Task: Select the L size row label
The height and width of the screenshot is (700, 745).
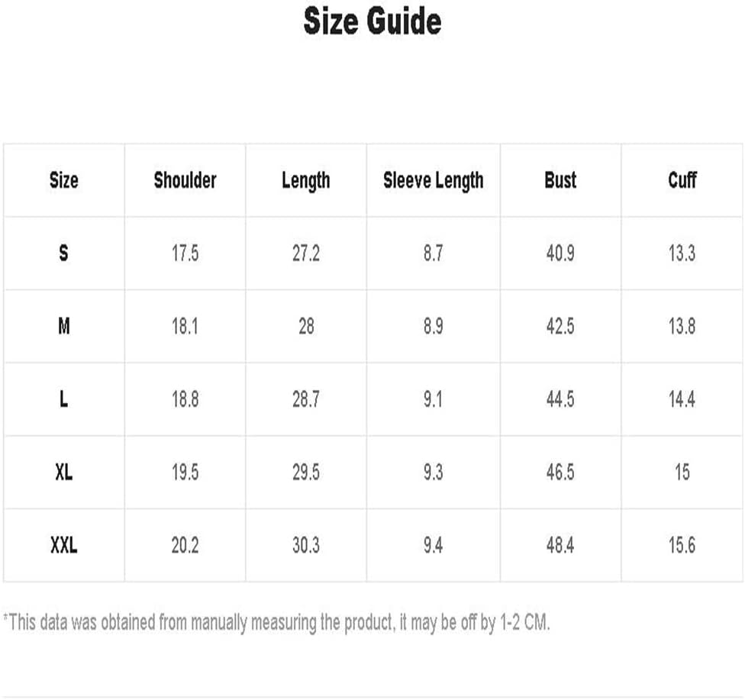Action: click(x=63, y=399)
